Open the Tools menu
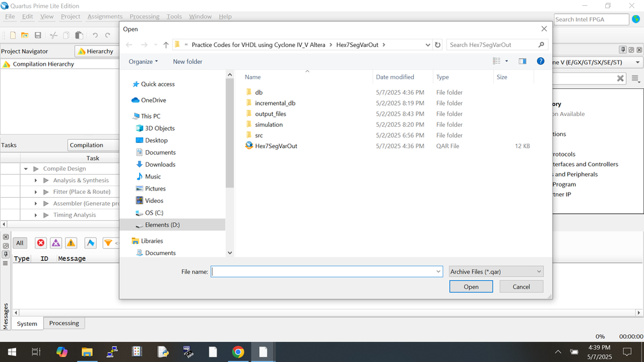Image resolution: width=644 pixels, height=362 pixels. 174,16
